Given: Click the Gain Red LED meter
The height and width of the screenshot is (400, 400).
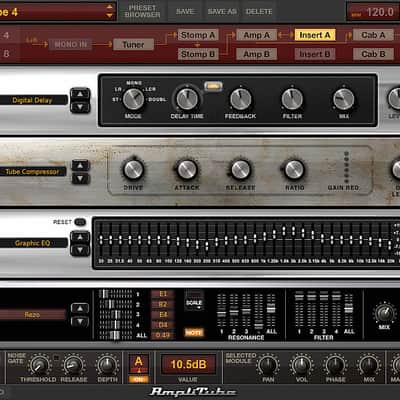Looking at the screenshot, I should pos(346,167).
